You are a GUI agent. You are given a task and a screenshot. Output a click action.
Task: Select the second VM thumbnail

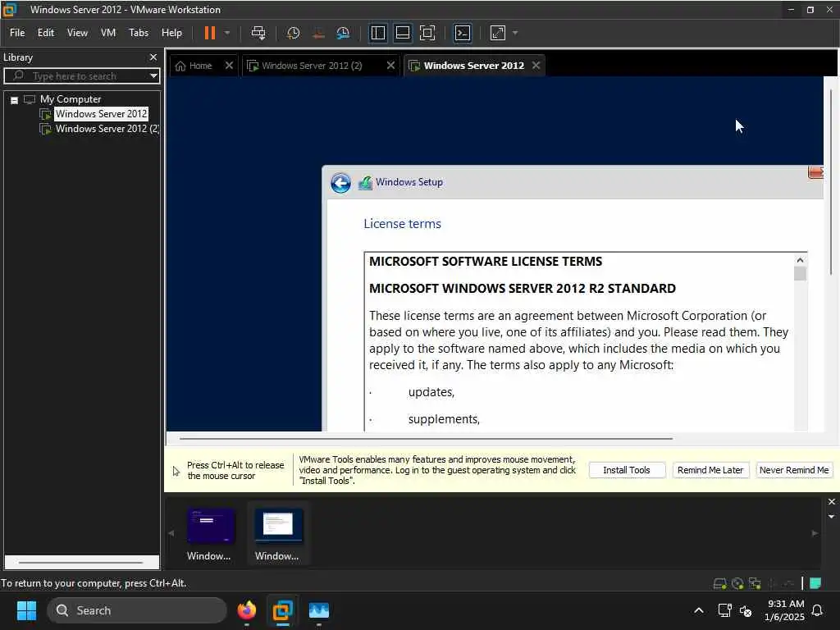pos(278,533)
